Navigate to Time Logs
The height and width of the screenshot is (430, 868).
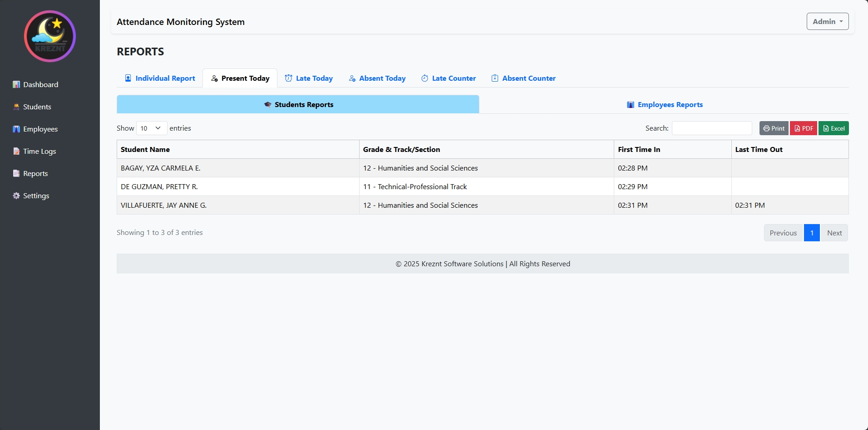point(39,151)
